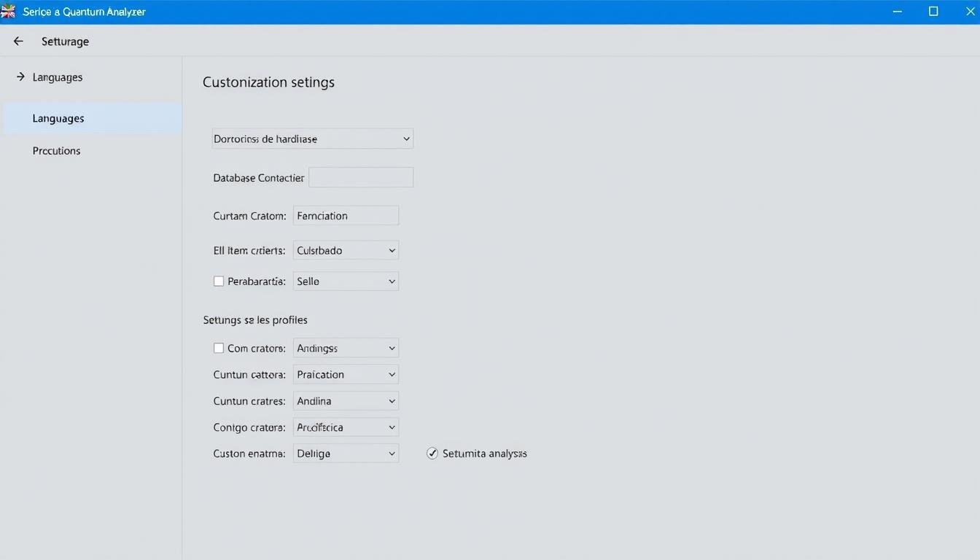Viewport: 980px width, 560px height.
Task: Close the Quantum Analyzer window
Action: coord(970,12)
